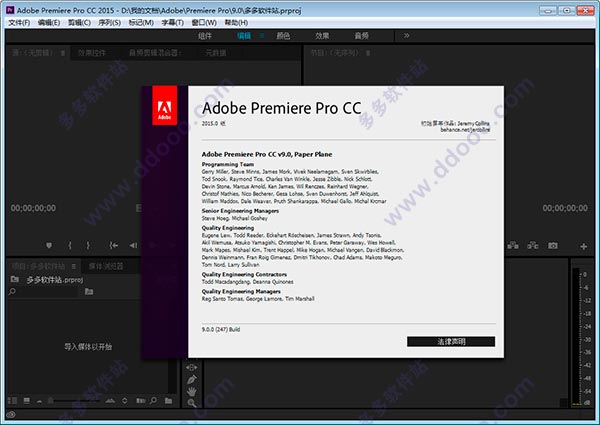Select the Zoom tool
This screenshot has width=600, height=425.
[192, 403]
